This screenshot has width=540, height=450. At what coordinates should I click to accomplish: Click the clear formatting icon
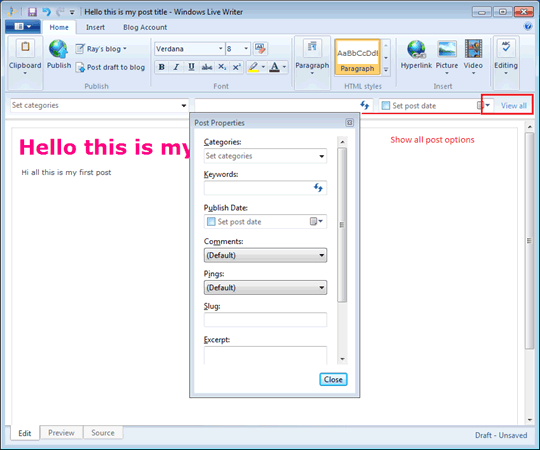pyautogui.click(x=260, y=49)
